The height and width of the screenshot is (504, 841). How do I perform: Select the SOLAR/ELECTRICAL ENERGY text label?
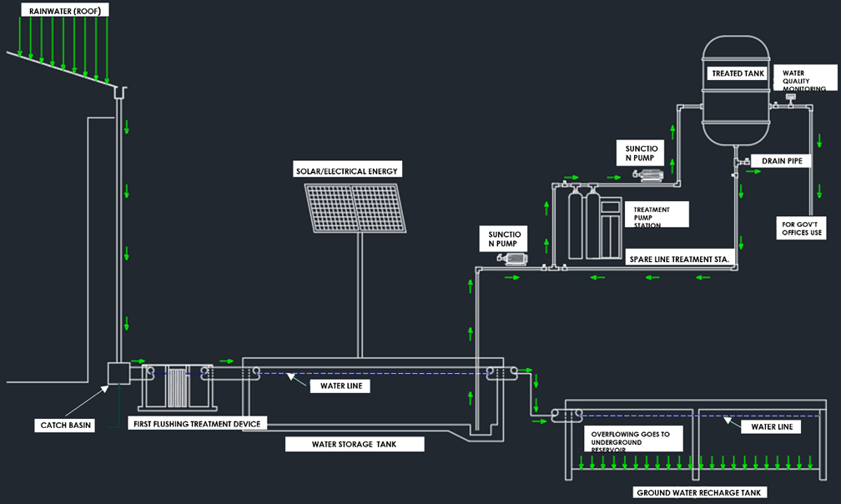[347, 170]
